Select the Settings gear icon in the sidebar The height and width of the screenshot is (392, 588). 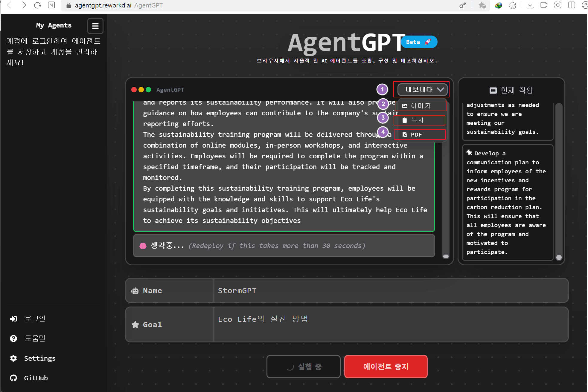13,358
